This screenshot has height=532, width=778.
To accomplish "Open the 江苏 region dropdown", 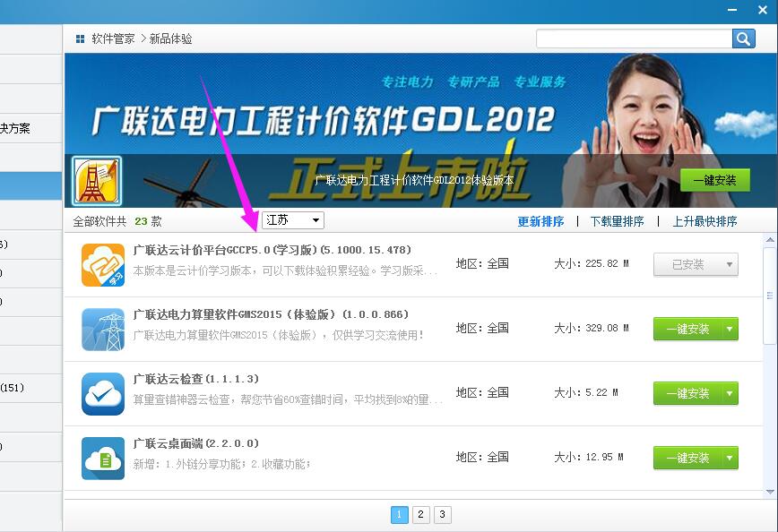I will click(293, 220).
